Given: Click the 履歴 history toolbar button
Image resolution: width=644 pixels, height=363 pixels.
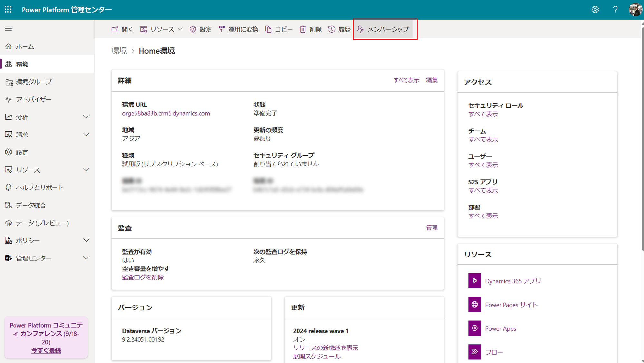Looking at the screenshot, I should point(339,29).
